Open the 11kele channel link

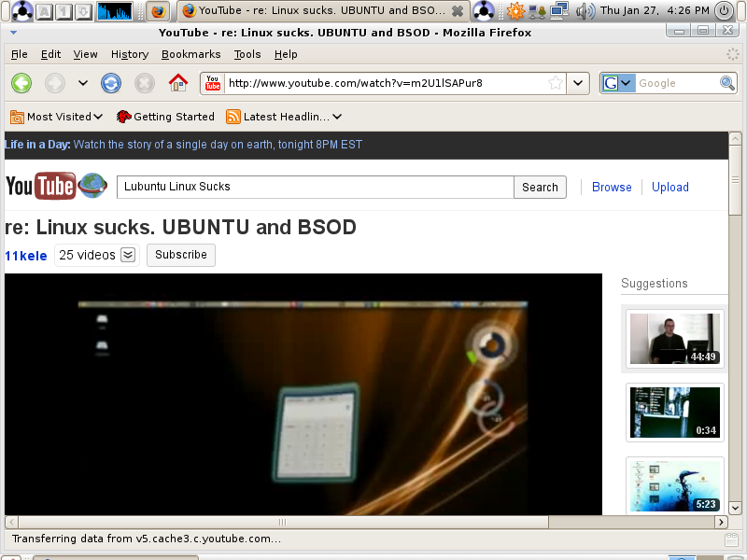tap(26, 256)
